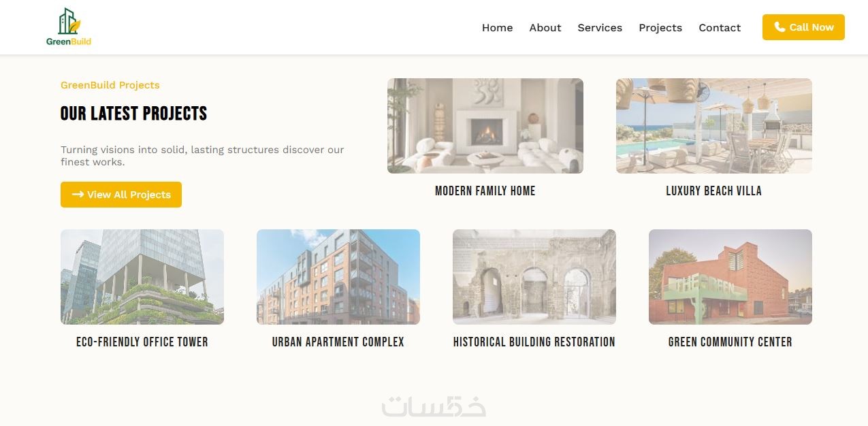The image size is (868, 426).
Task: Click the Green Community Center title
Action: pos(730,342)
